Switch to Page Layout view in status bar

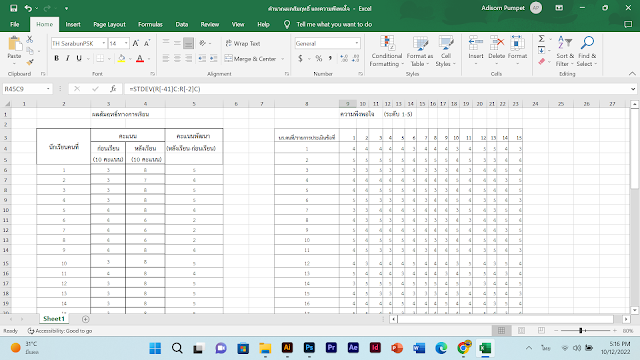(522, 331)
